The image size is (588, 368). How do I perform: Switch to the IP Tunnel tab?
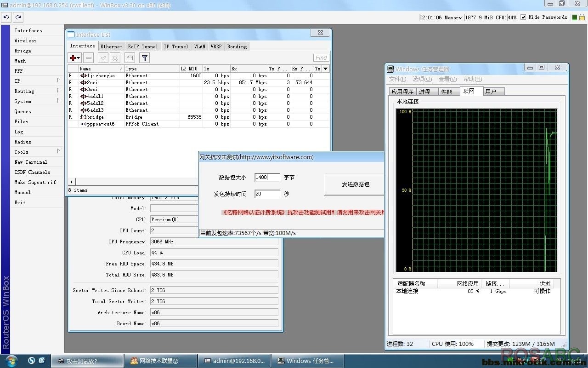(176, 46)
